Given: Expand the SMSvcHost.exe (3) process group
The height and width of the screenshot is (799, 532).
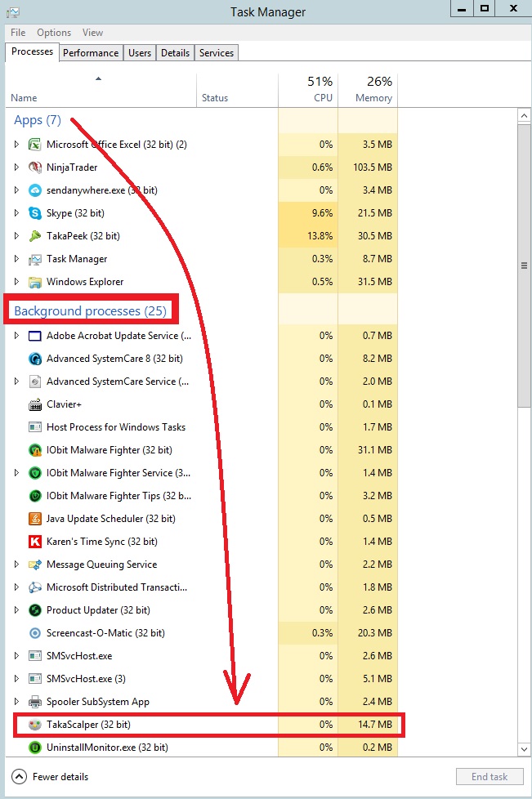Looking at the screenshot, I should (x=16, y=679).
